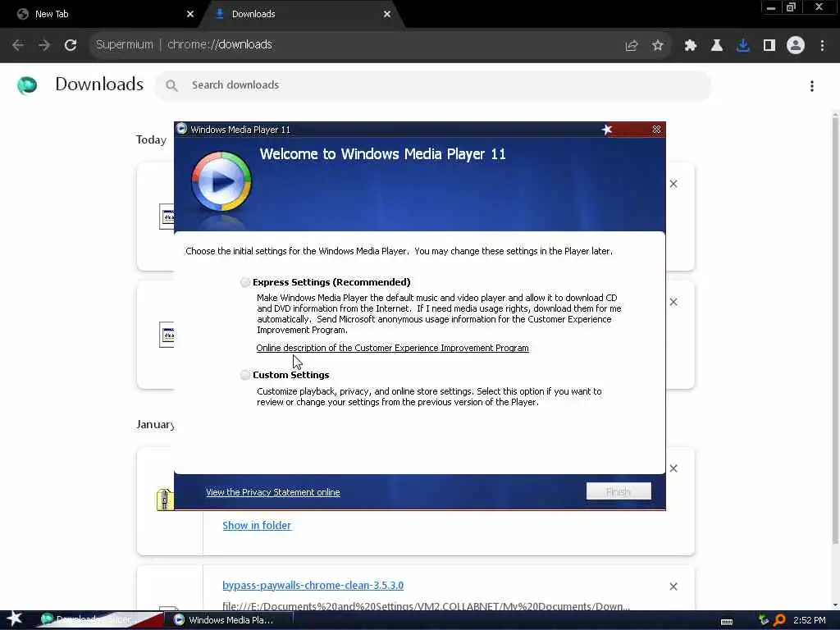Click the star icon in Media Player titlebar
The width and height of the screenshot is (840, 630).
607,130
